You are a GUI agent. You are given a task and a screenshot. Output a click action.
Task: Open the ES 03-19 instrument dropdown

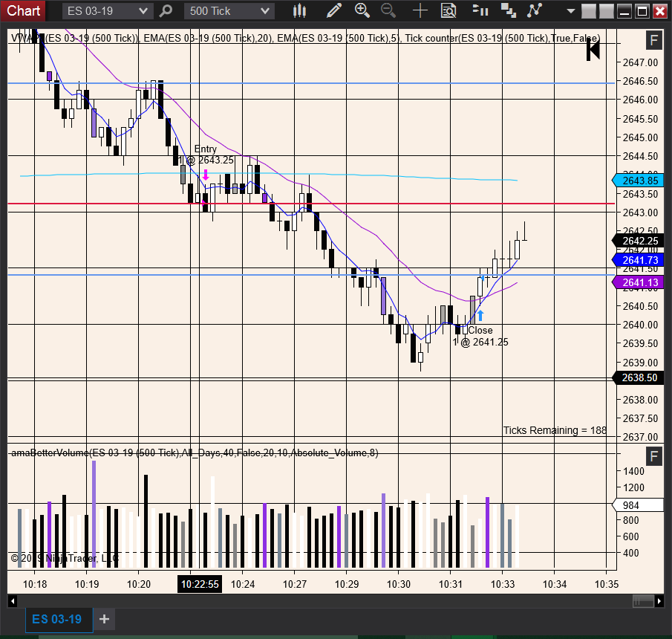click(x=108, y=10)
